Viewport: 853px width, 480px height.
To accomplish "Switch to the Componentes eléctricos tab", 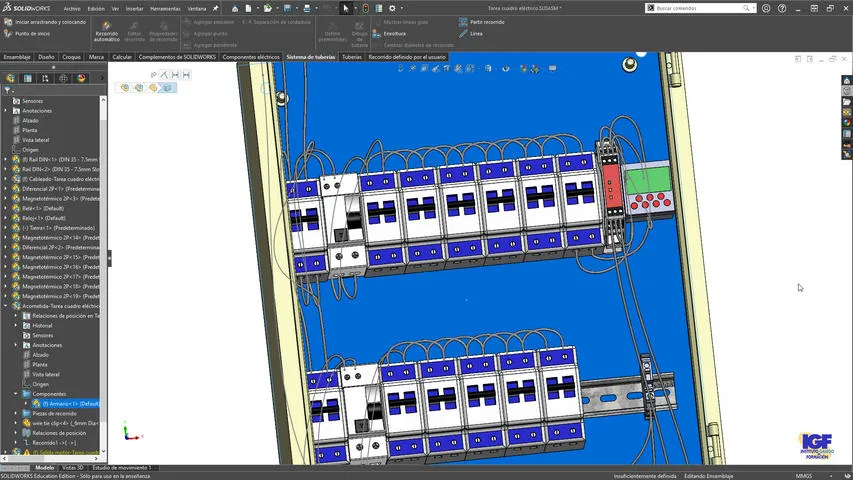I will [251, 57].
